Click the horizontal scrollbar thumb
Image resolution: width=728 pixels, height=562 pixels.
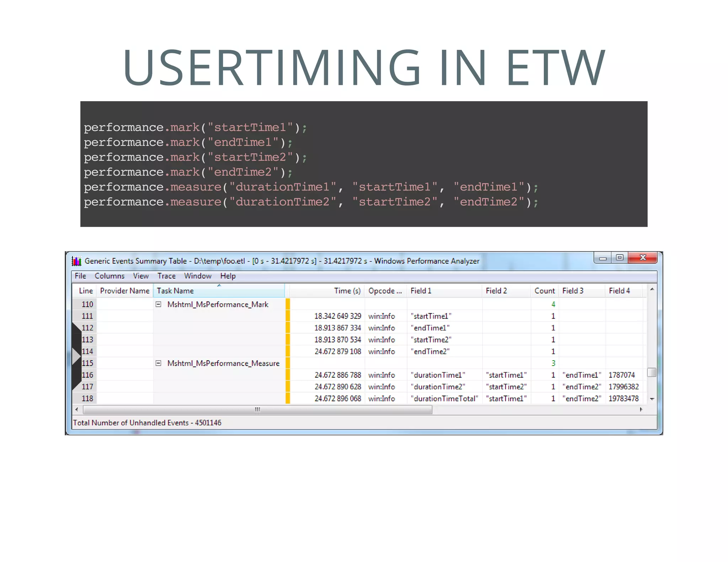[x=258, y=410]
